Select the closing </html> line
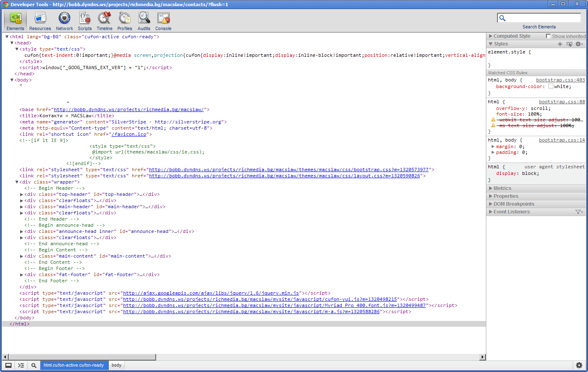This screenshot has width=588, height=372. tap(244, 324)
